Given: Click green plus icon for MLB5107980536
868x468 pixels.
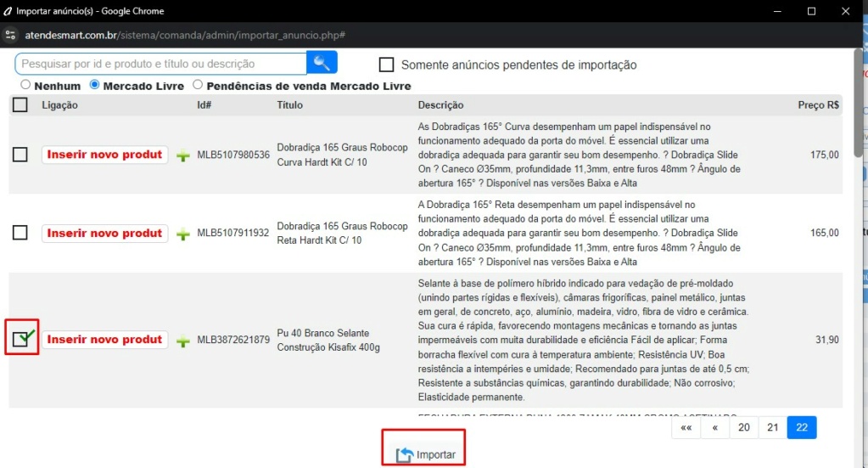Looking at the screenshot, I should [182, 155].
